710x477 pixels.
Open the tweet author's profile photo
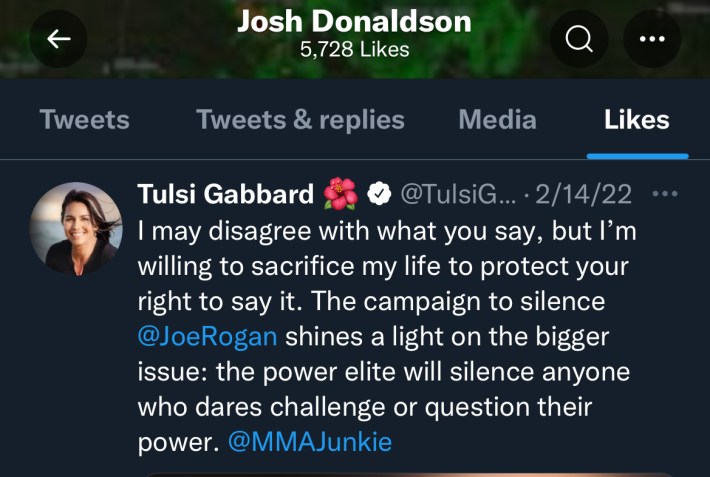tap(76, 229)
